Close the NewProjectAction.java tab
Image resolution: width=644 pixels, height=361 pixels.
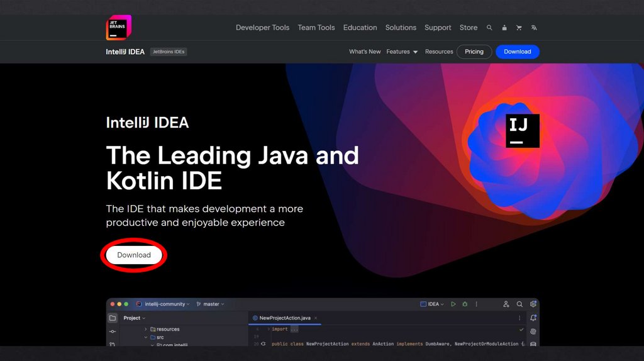(x=316, y=318)
